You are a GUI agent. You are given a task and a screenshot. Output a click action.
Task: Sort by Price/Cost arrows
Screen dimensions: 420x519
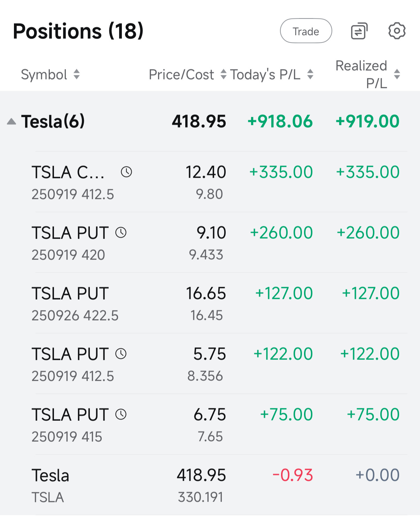(224, 74)
